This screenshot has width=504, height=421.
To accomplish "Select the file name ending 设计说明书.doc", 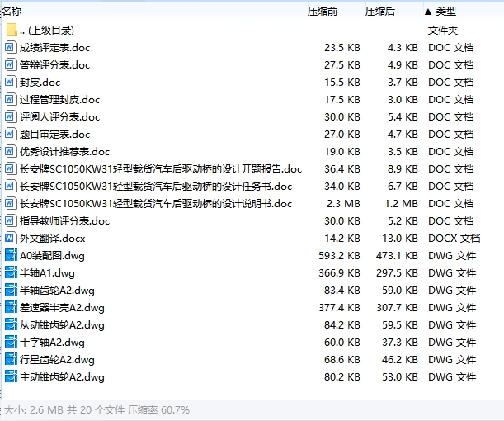I will click(156, 204).
